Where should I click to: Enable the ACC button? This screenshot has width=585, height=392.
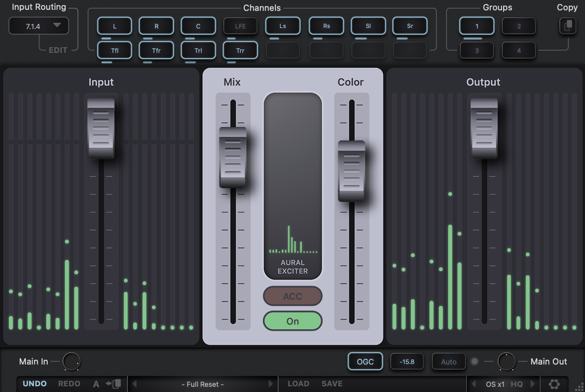(292, 297)
